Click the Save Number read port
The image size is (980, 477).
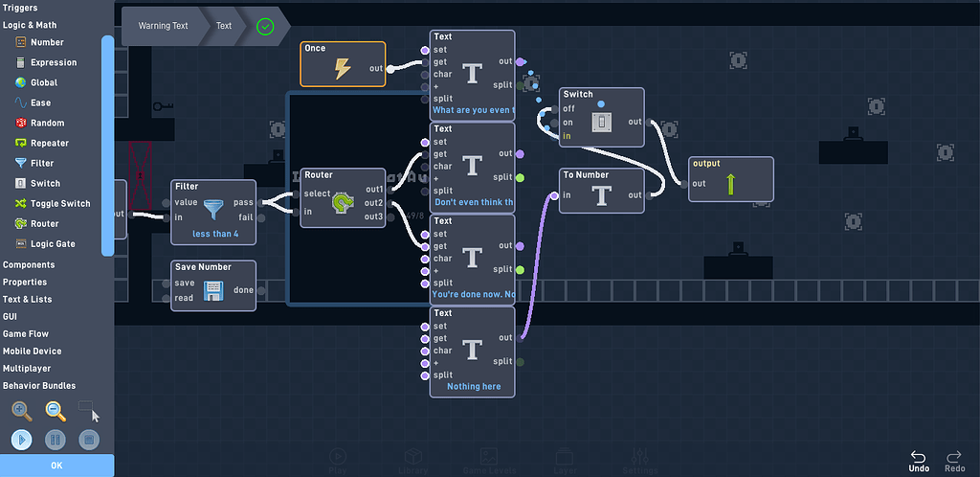(x=167, y=298)
